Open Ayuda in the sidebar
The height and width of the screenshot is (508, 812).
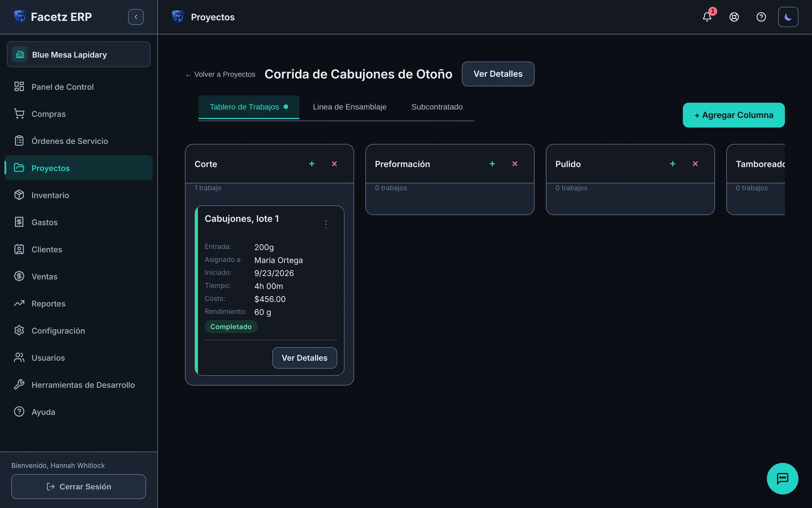(x=78, y=412)
